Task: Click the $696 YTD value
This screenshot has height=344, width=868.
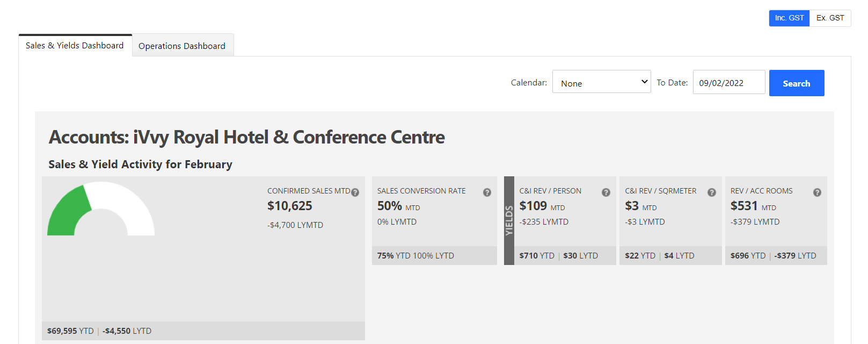Action: pyautogui.click(x=748, y=256)
